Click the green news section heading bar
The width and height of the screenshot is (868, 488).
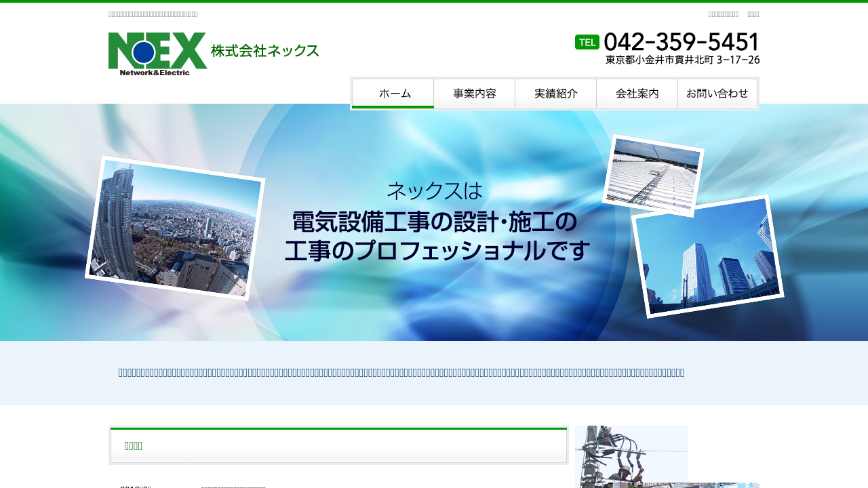pyautogui.click(x=338, y=445)
